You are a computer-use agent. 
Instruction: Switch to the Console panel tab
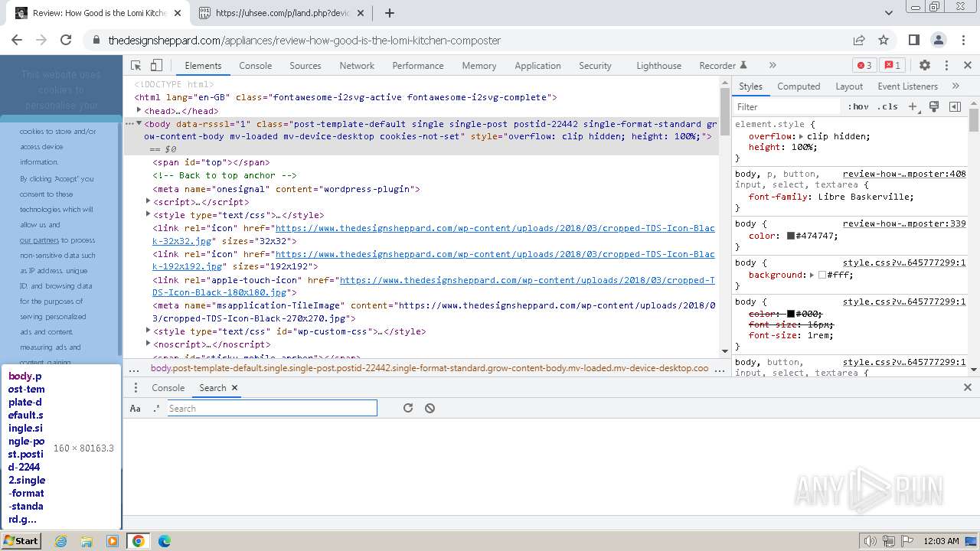(255, 66)
